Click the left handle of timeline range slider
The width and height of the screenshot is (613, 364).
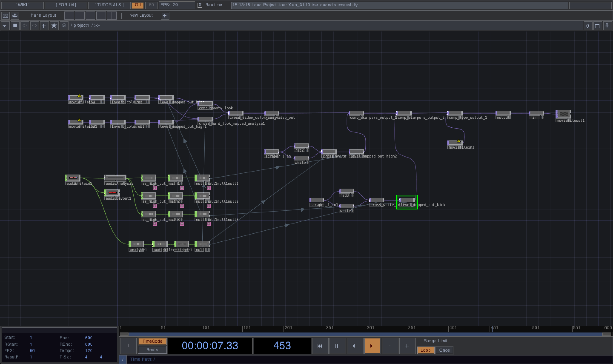tap(124, 334)
